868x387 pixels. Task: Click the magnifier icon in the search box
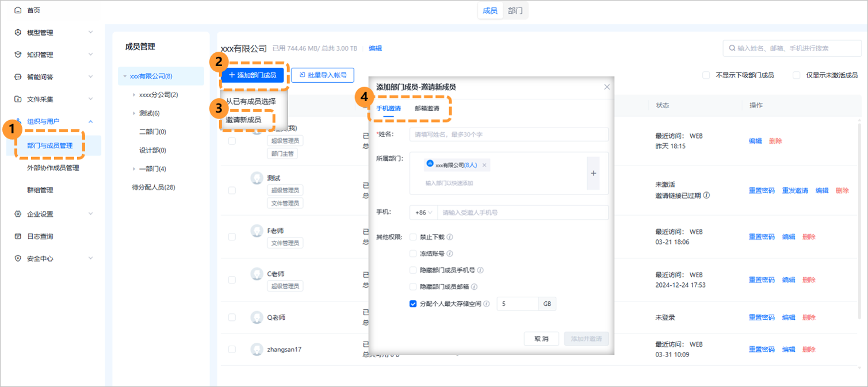[731, 49]
